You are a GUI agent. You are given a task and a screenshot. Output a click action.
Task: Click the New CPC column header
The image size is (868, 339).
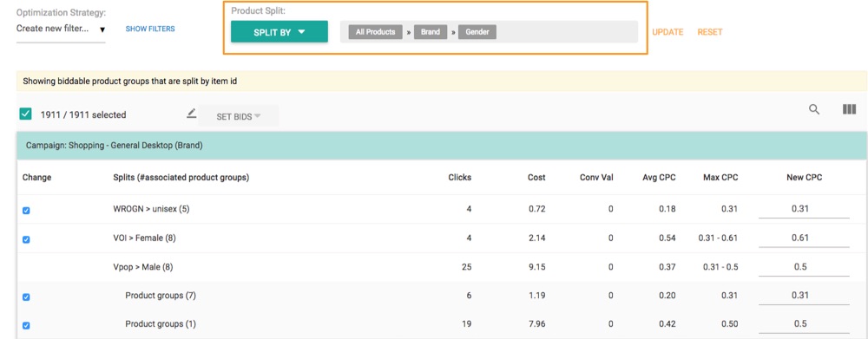[x=805, y=178]
